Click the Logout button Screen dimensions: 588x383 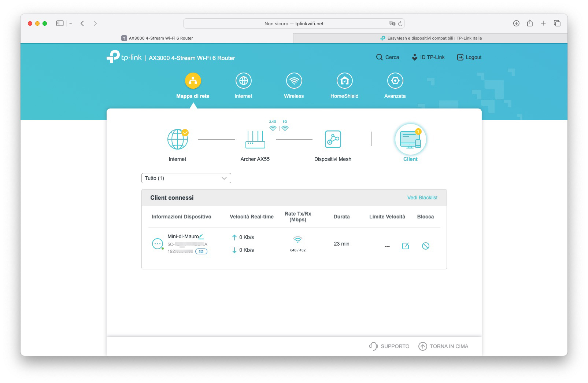(469, 57)
